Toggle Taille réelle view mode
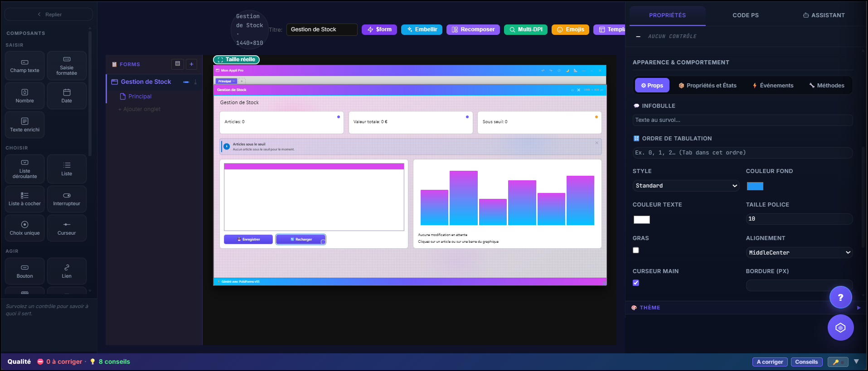 tap(236, 59)
